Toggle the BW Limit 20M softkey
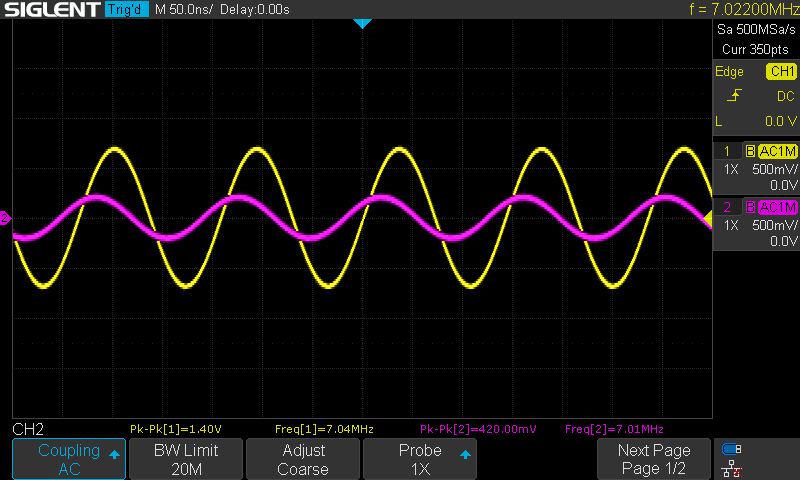800x480 pixels. tap(186, 459)
